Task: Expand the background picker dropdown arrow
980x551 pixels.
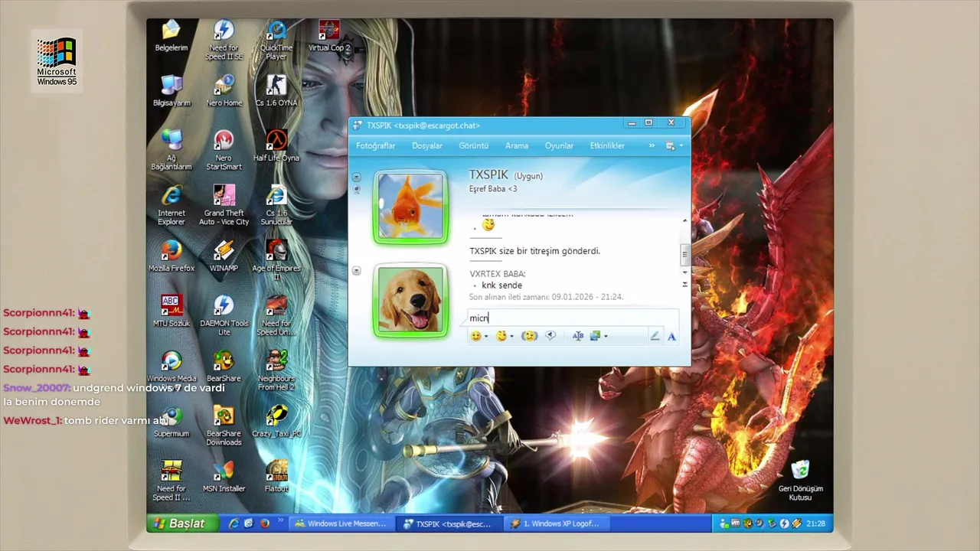Action: click(606, 337)
